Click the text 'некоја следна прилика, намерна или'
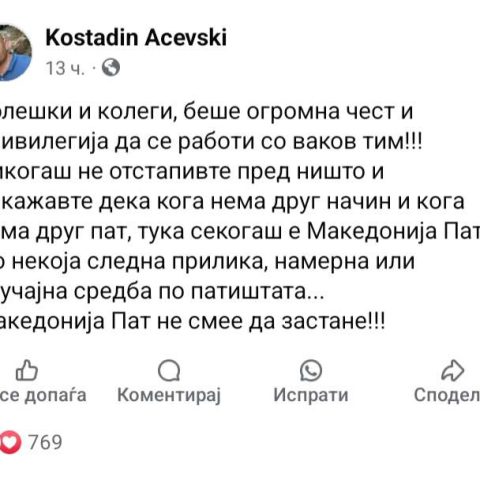 215,262
